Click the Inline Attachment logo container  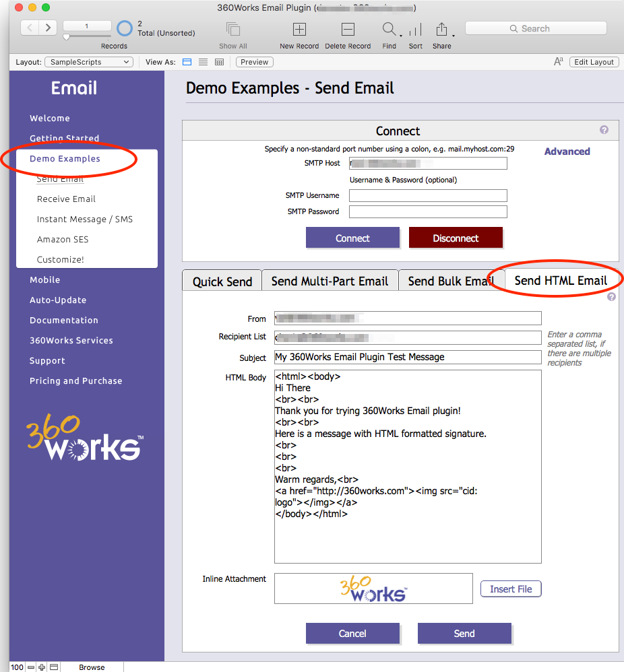(x=373, y=589)
